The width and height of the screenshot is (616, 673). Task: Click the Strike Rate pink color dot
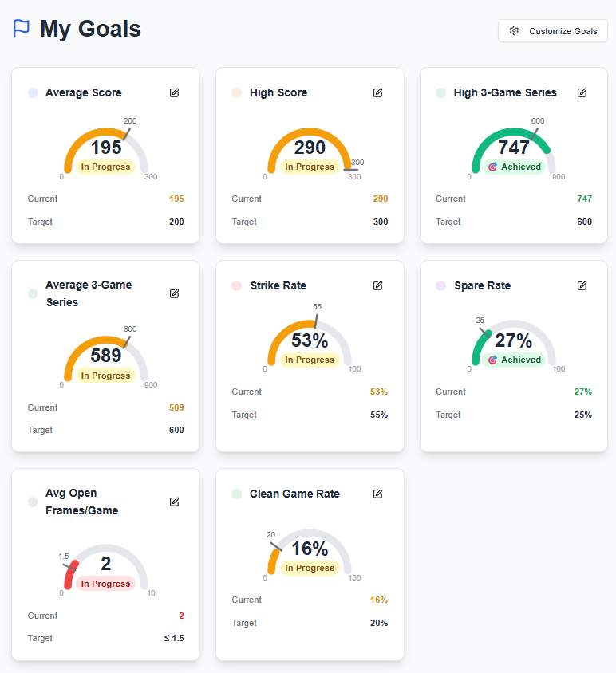(x=236, y=285)
